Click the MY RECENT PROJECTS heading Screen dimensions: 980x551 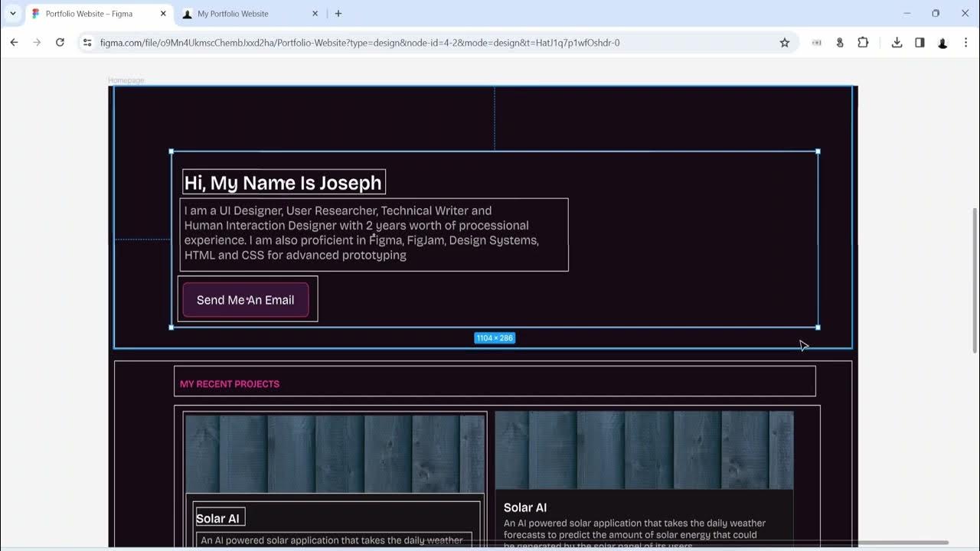[230, 384]
